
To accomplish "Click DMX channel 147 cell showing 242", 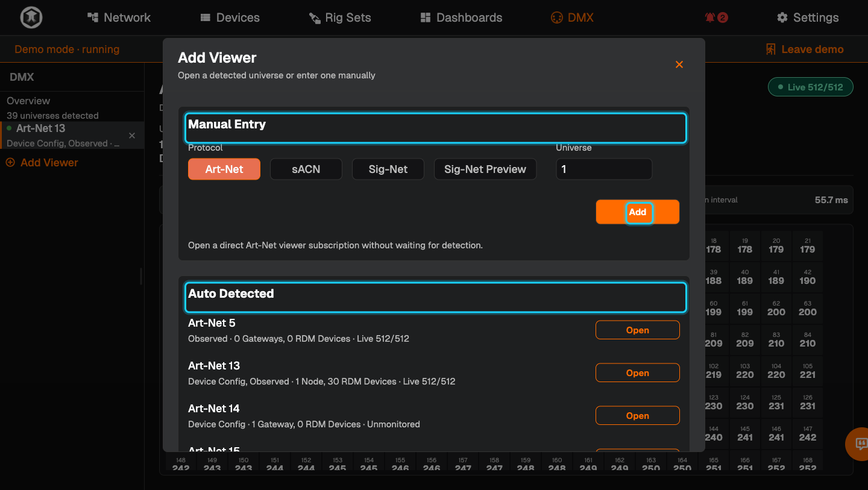I will click(x=808, y=434).
